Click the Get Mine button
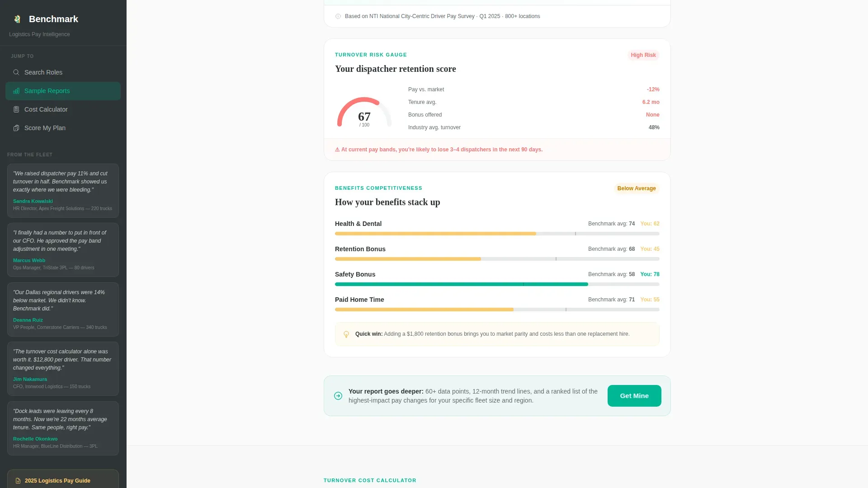The width and height of the screenshot is (868, 488). point(634,396)
